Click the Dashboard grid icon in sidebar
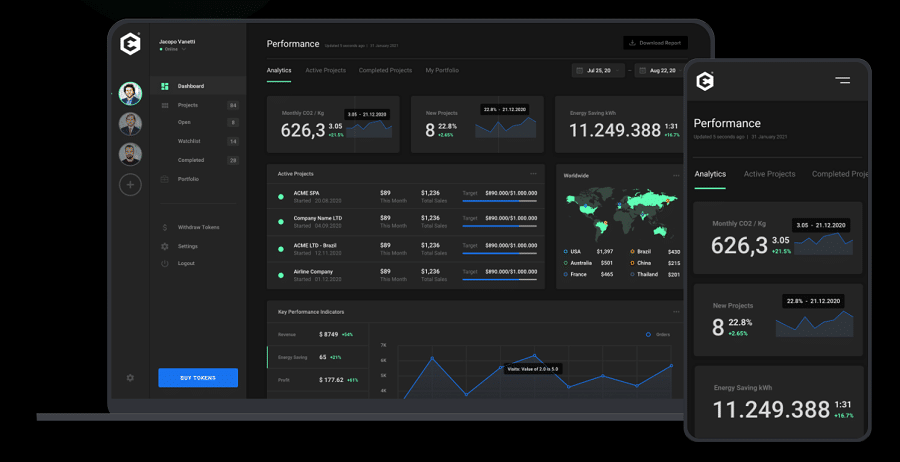900x462 pixels. pos(165,86)
